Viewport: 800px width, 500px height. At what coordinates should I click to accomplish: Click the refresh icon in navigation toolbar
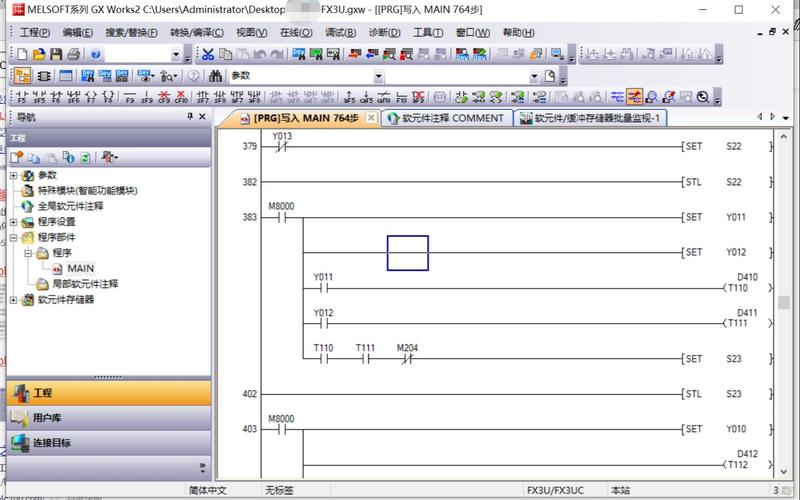(85, 157)
